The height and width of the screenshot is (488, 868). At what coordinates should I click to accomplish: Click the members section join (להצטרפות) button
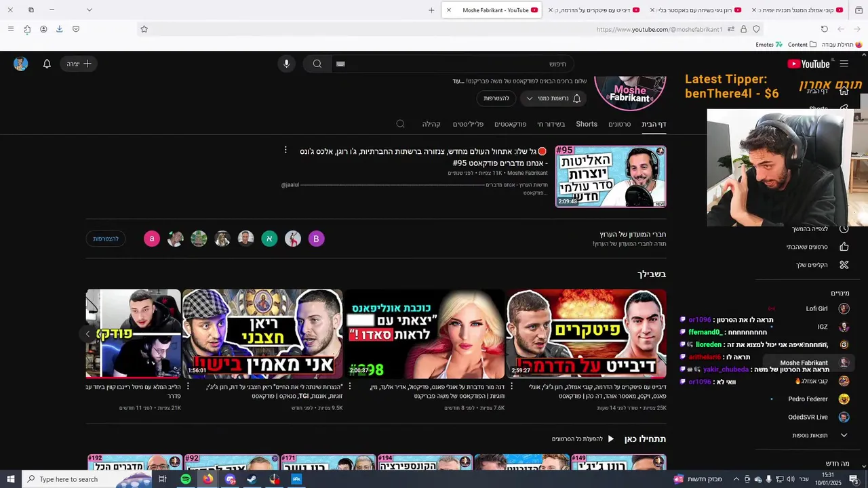tap(106, 239)
